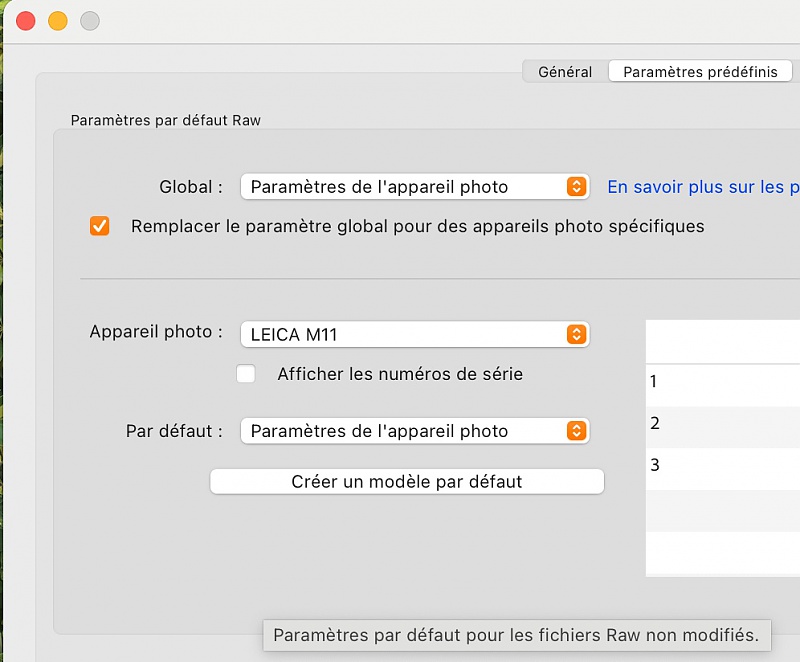Select the Paramètres prédéfinis tab
Image resolution: width=800 pixels, height=662 pixels.
tap(699, 72)
